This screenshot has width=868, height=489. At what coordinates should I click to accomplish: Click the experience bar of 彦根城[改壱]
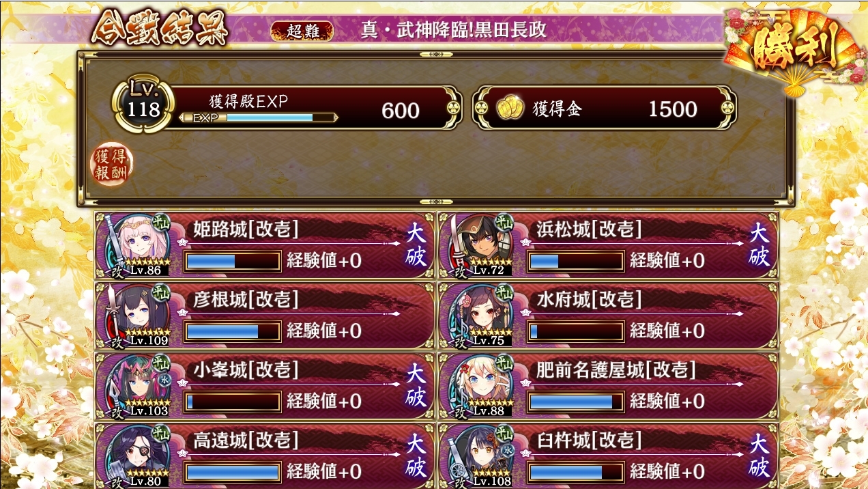pyautogui.click(x=233, y=331)
